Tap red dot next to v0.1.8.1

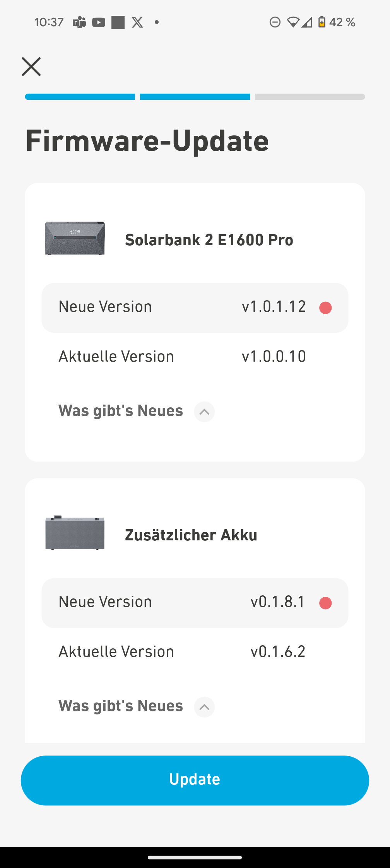pyautogui.click(x=325, y=603)
